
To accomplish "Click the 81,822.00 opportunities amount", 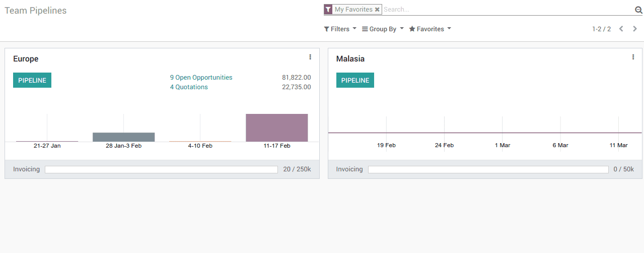I will pyautogui.click(x=297, y=78).
